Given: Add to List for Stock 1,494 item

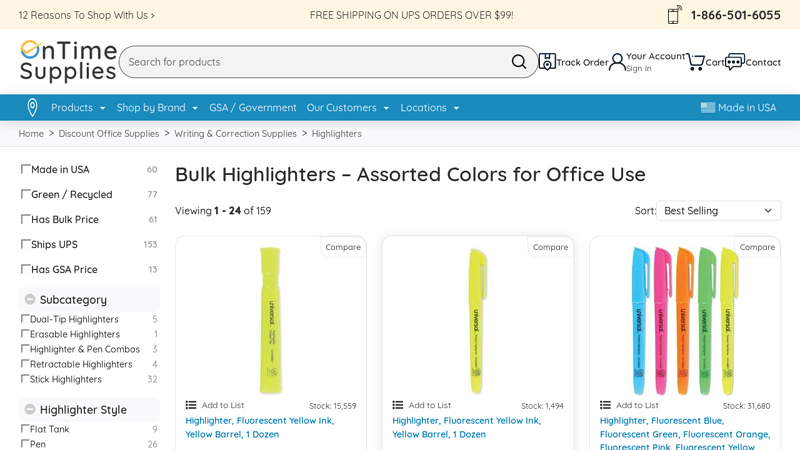Looking at the screenshot, I should point(430,405).
